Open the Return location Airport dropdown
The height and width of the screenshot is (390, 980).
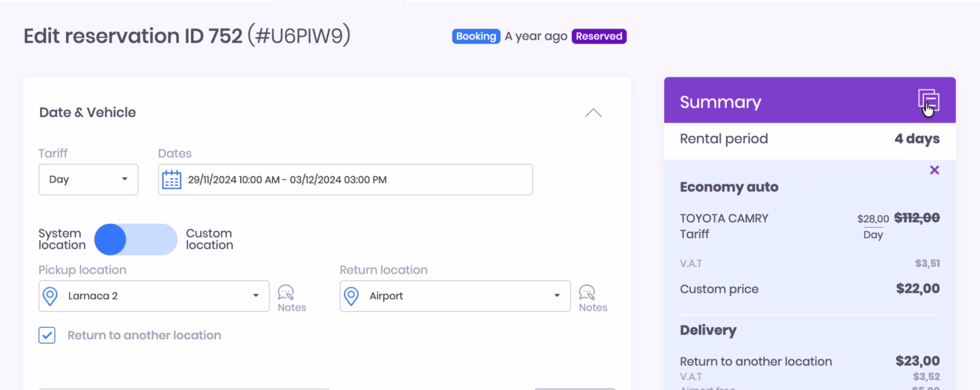pyautogui.click(x=455, y=296)
